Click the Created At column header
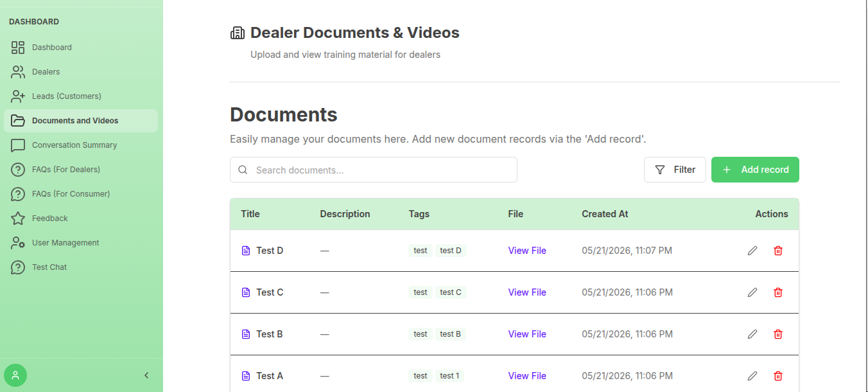This screenshot has width=868, height=392. click(605, 214)
